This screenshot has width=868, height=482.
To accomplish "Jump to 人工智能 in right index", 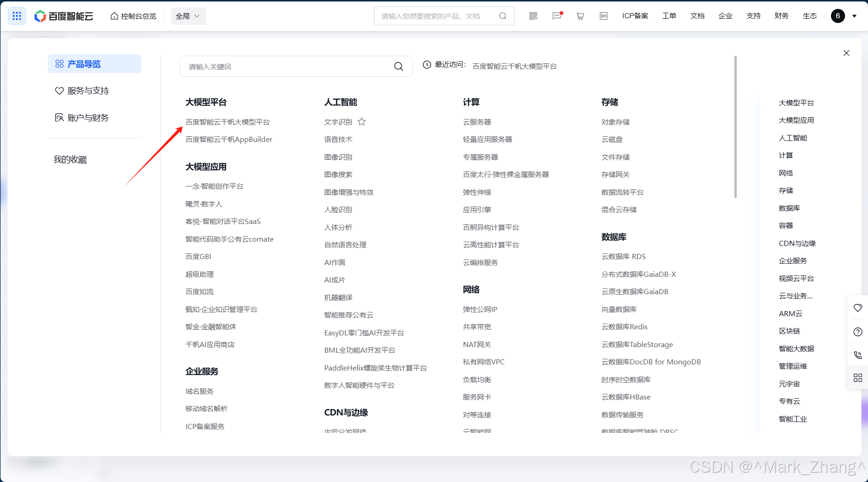I will 793,138.
